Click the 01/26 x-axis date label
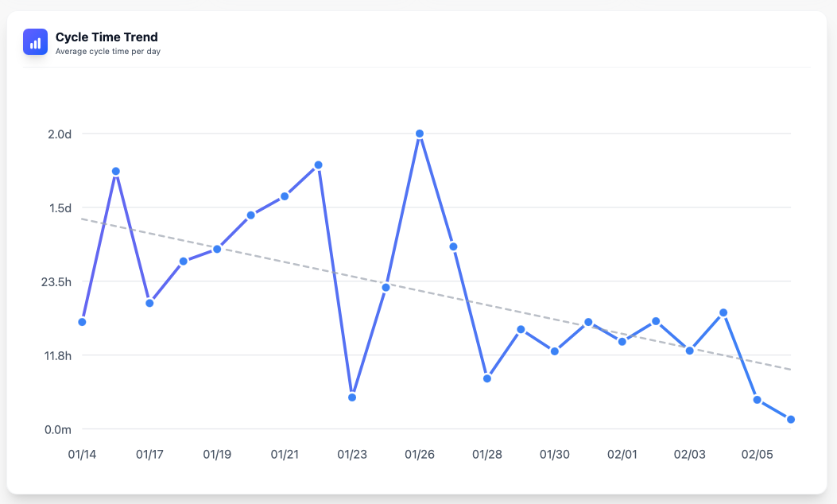 pos(419,455)
